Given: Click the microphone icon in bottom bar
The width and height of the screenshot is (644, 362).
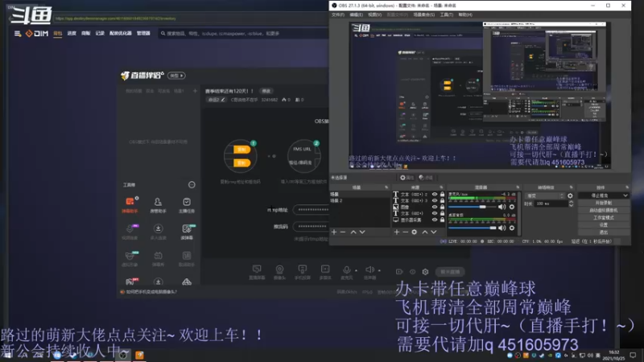Looking at the screenshot, I should pyautogui.click(x=347, y=271).
